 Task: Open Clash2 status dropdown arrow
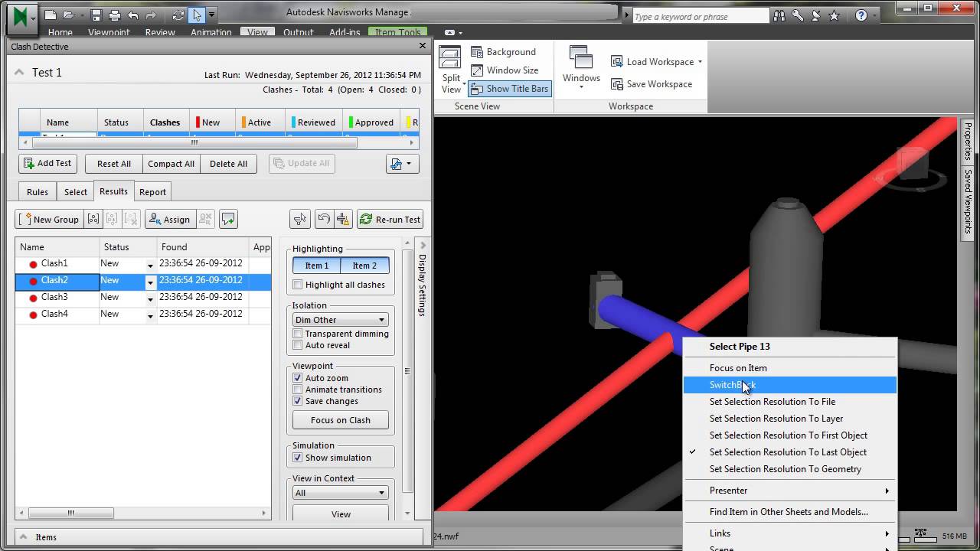(x=150, y=282)
